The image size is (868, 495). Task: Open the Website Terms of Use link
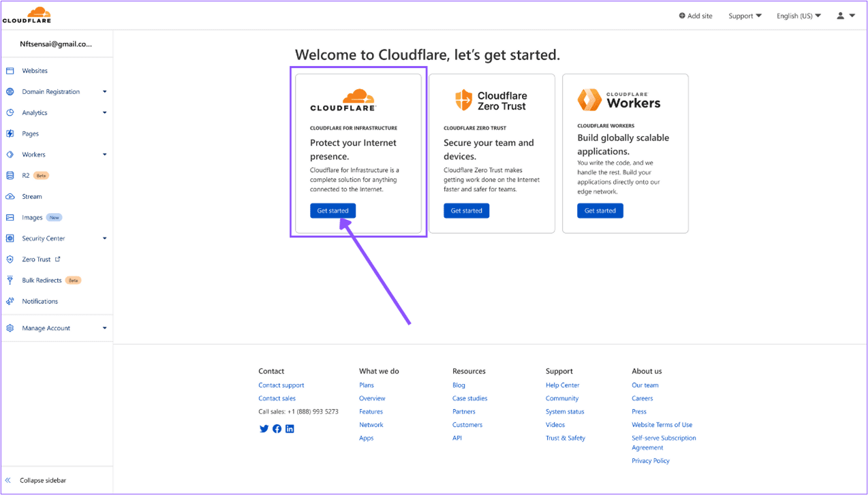tap(662, 425)
